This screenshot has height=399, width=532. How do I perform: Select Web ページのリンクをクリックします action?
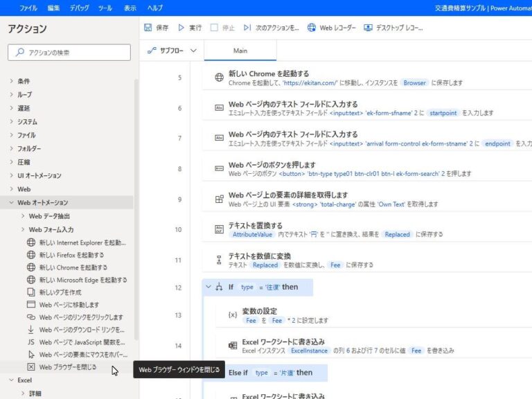point(75,317)
